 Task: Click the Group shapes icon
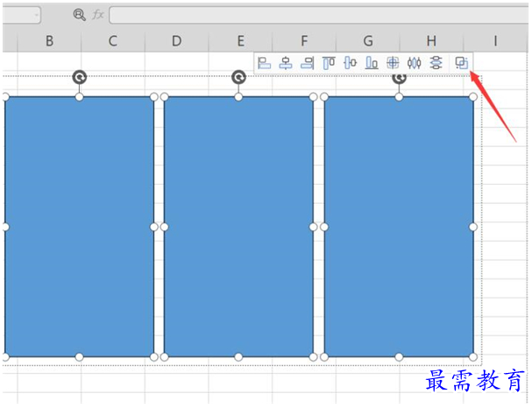tap(462, 63)
